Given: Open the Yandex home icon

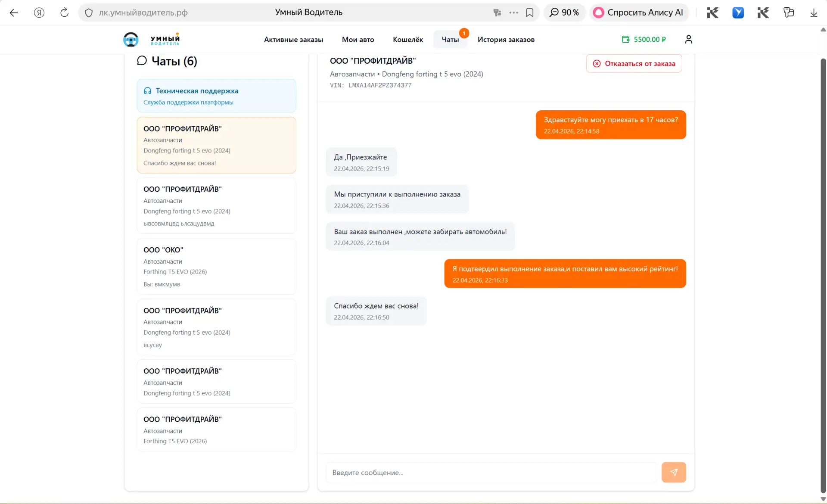Looking at the screenshot, I should pos(39,12).
